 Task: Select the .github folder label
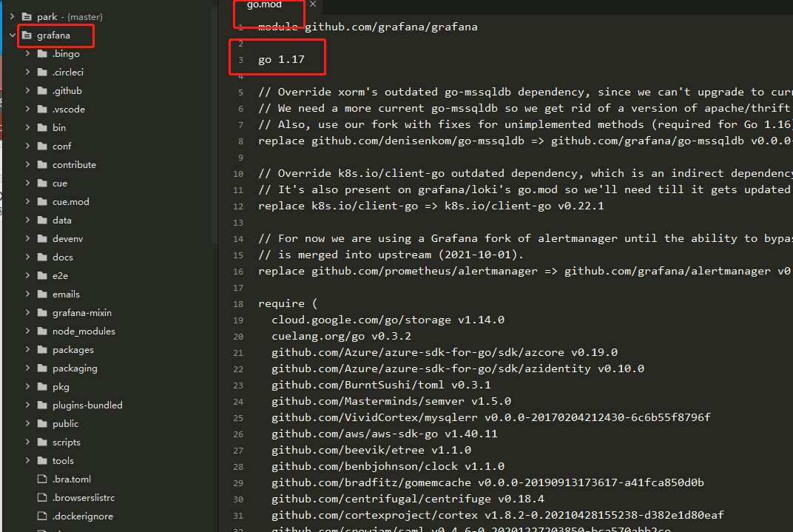click(67, 90)
